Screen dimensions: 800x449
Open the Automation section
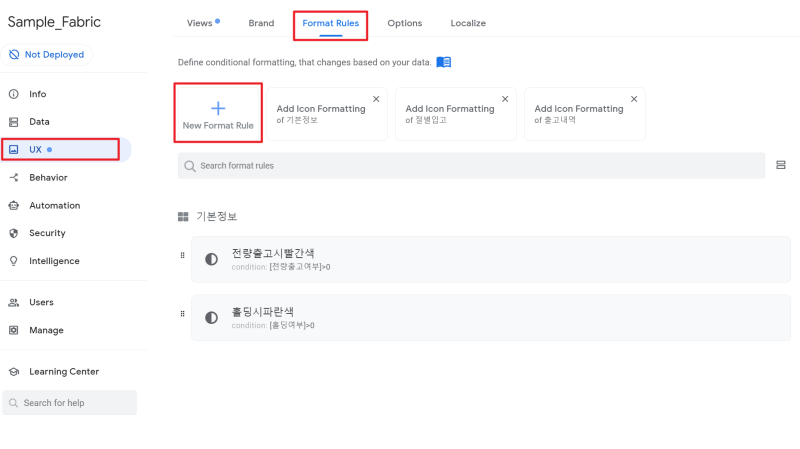(x=55, y=206)
